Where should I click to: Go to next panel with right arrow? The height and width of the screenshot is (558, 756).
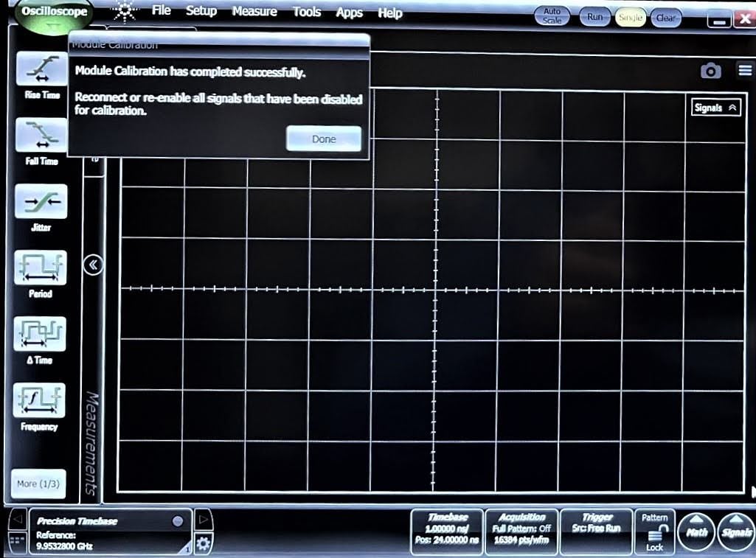point(203,520)
